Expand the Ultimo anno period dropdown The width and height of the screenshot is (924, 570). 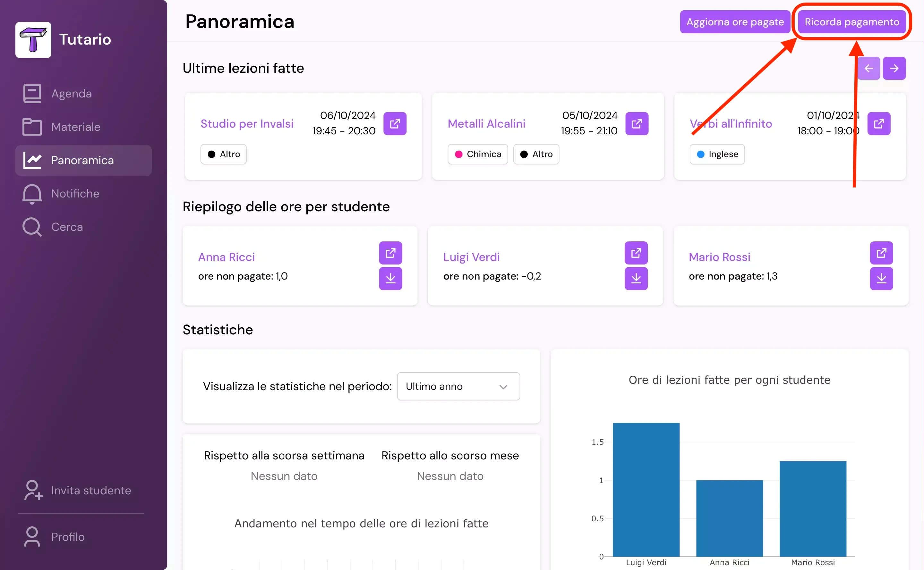458,386
